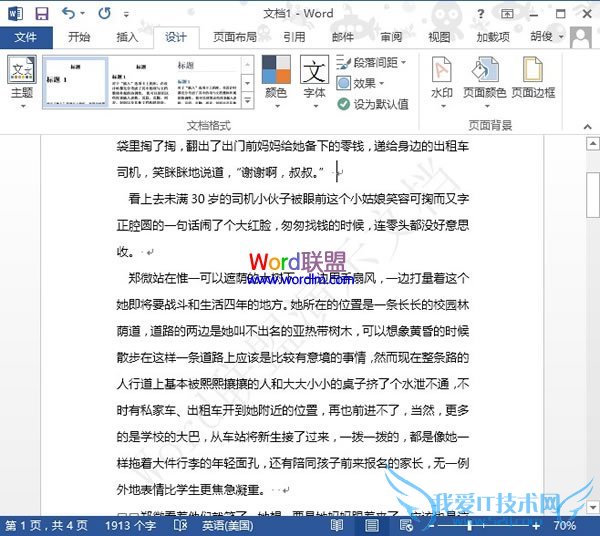Open the 邮件 tab
The image size is (600, 536).
pos(342,37)
